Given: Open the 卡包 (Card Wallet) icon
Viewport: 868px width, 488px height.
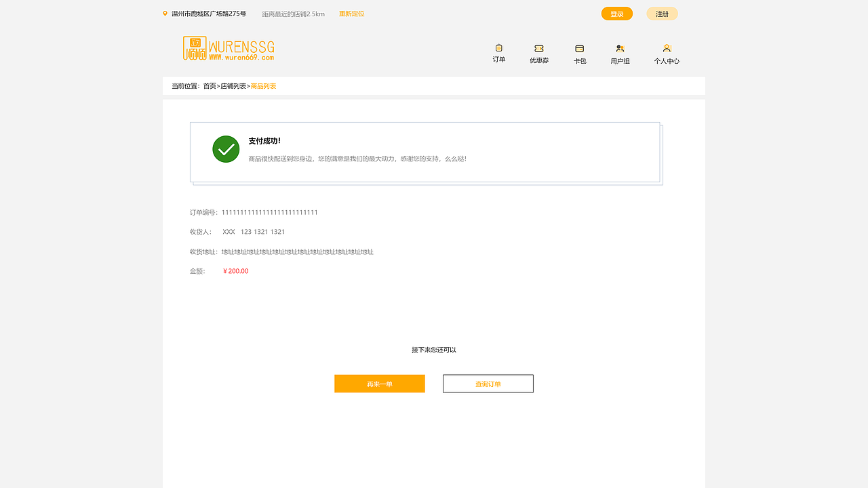Looking at the screenshot, I should click(x=579, y=48).
